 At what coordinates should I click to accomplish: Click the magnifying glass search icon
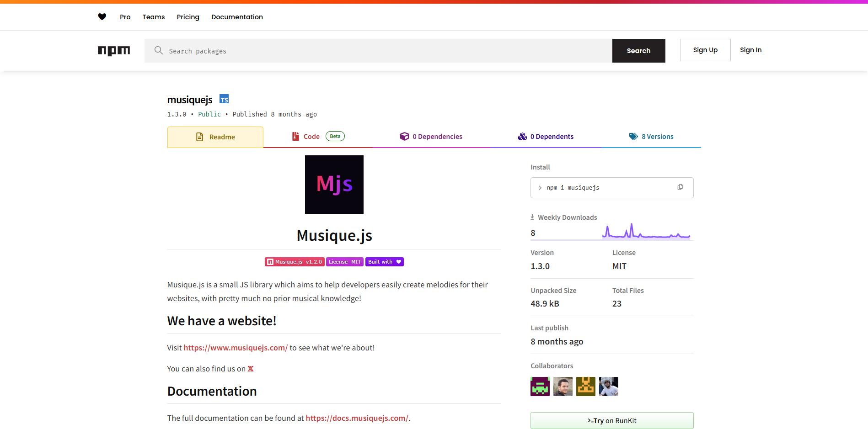click(158, 50)
